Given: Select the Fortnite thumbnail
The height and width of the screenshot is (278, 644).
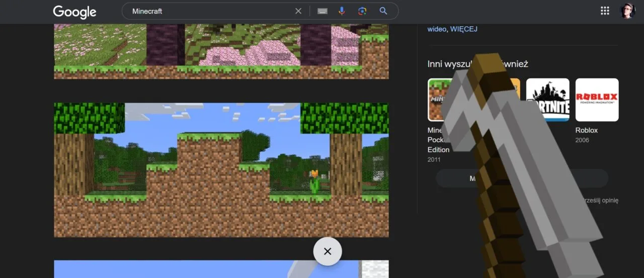Looking at the screenshot, I should (x=547, y=100).
